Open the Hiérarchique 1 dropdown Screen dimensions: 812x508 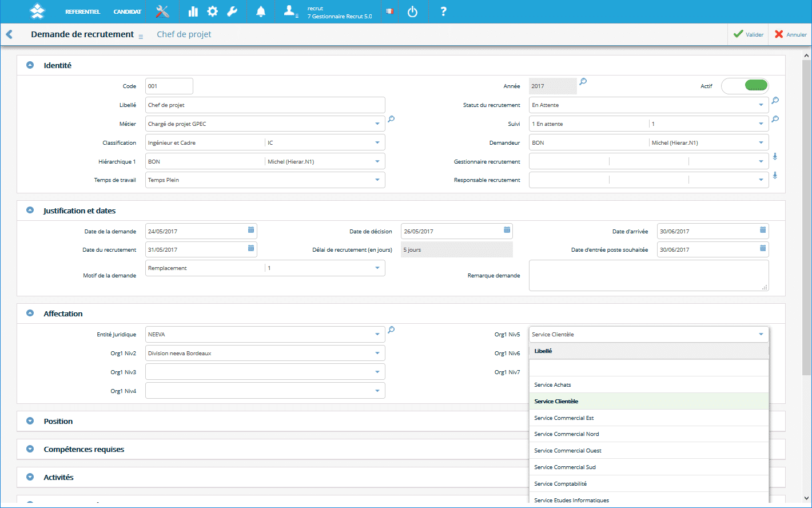tap(377, 161)
